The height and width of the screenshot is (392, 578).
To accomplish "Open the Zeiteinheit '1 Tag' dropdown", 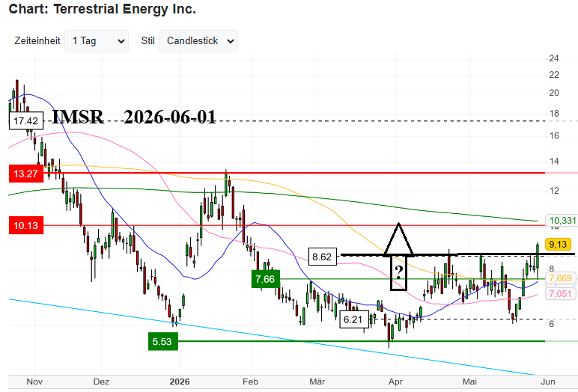I will point(97,41).
